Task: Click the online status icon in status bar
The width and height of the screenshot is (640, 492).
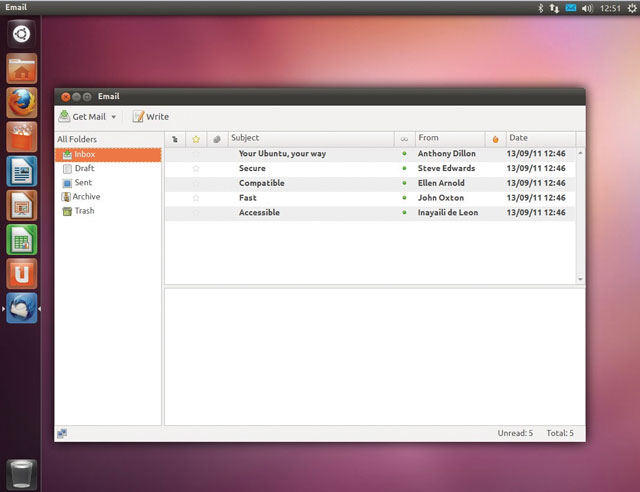Action: (62, 434)
